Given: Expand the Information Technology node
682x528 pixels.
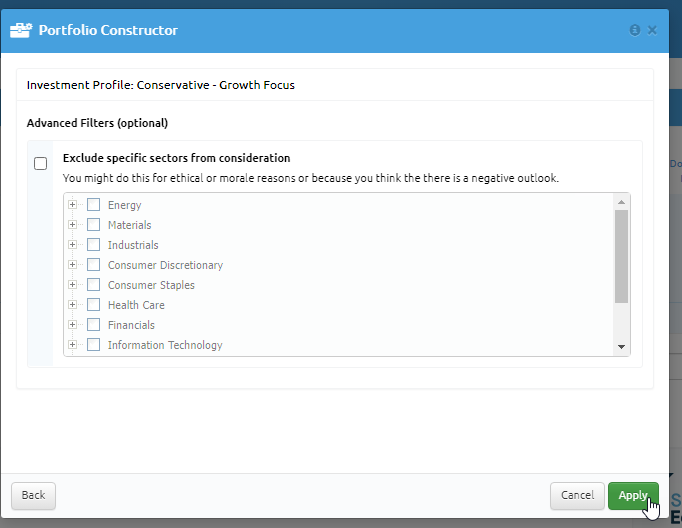Looking at the screenshot, I should point(73,344).
